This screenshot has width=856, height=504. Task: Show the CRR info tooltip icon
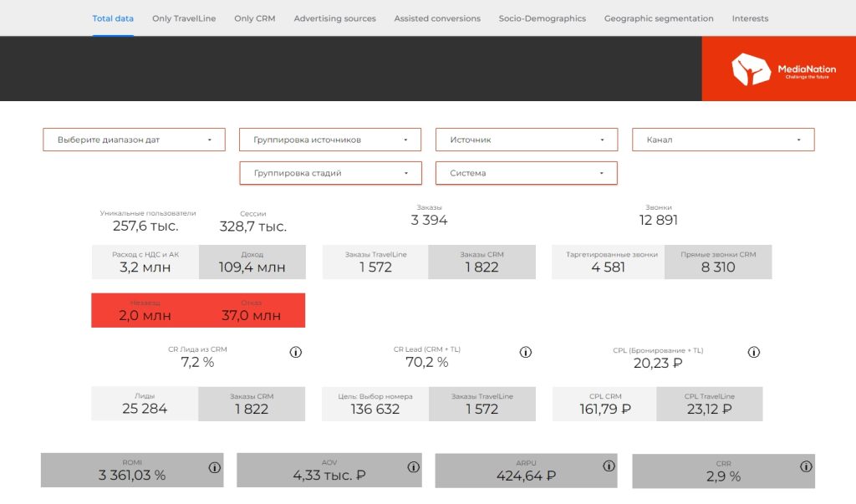(805, 467)
